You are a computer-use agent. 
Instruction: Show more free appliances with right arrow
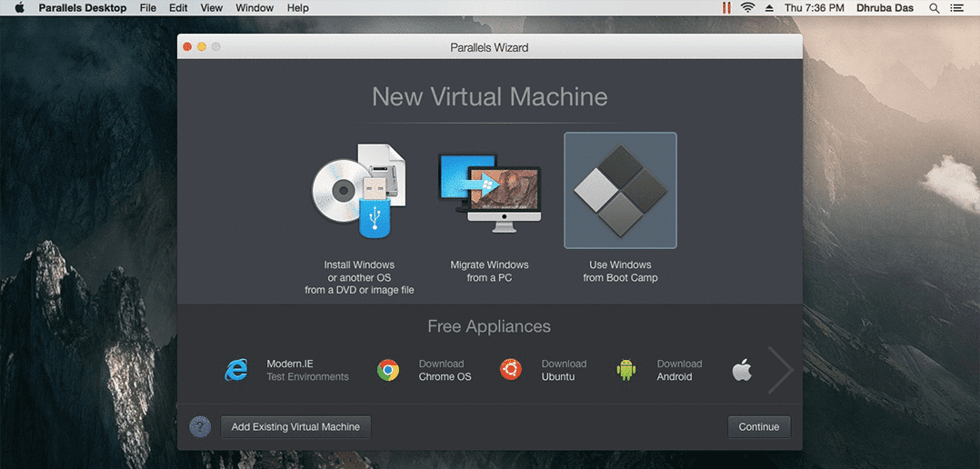(780, 370)
